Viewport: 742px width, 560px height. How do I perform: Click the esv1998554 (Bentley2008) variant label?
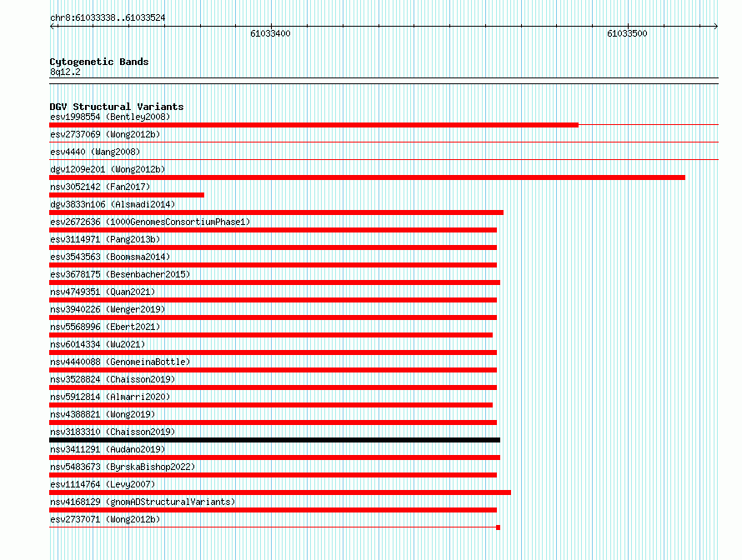coord(110,117)
